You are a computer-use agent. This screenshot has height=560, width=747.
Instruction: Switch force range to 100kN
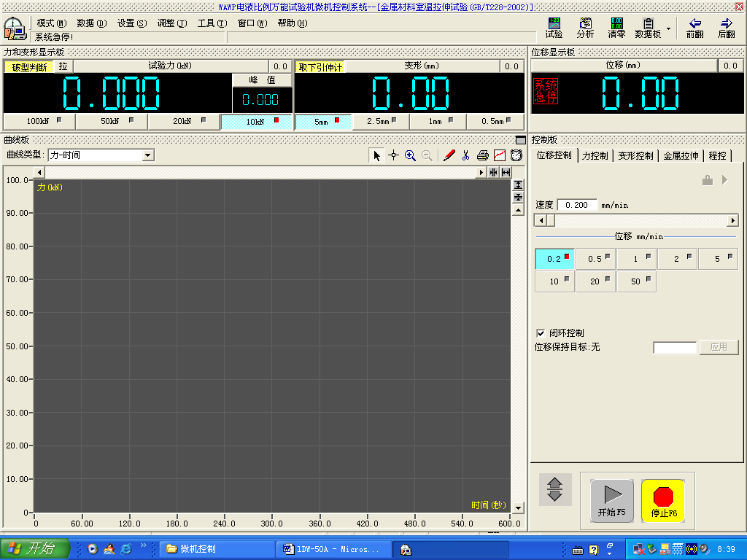click(39, 121)
